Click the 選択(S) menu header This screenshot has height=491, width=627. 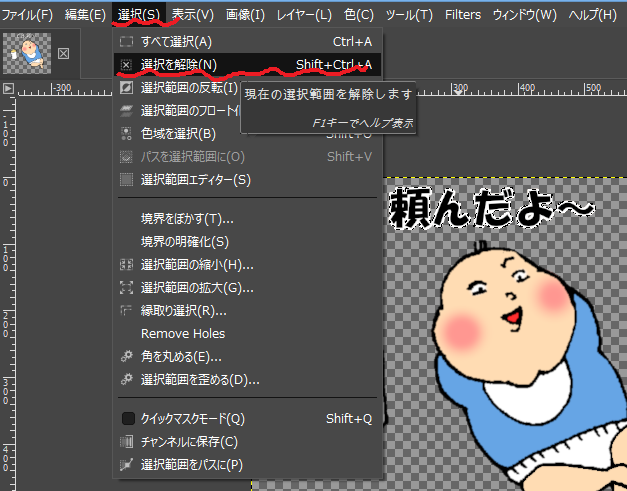[139, 15]
